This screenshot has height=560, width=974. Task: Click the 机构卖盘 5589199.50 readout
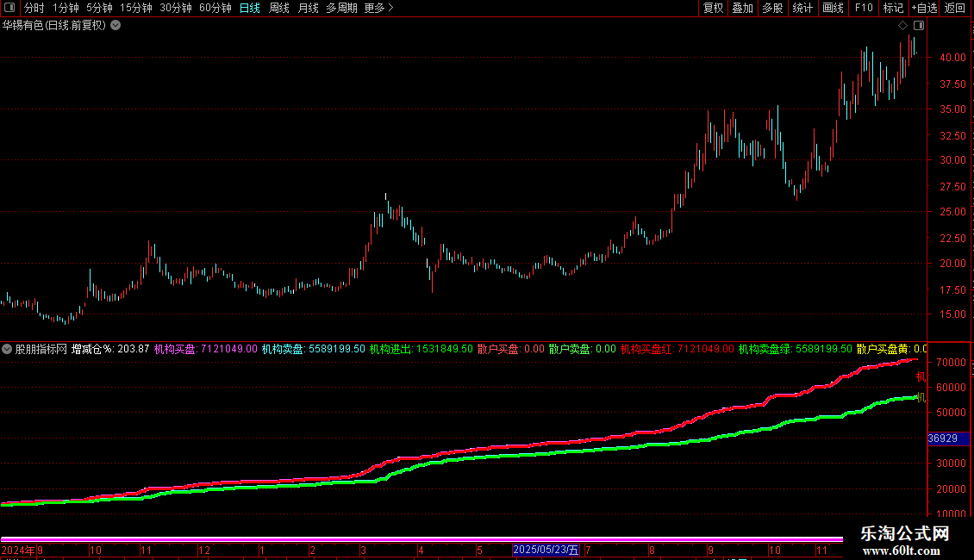pyautogui.click(x=313, y=349)
